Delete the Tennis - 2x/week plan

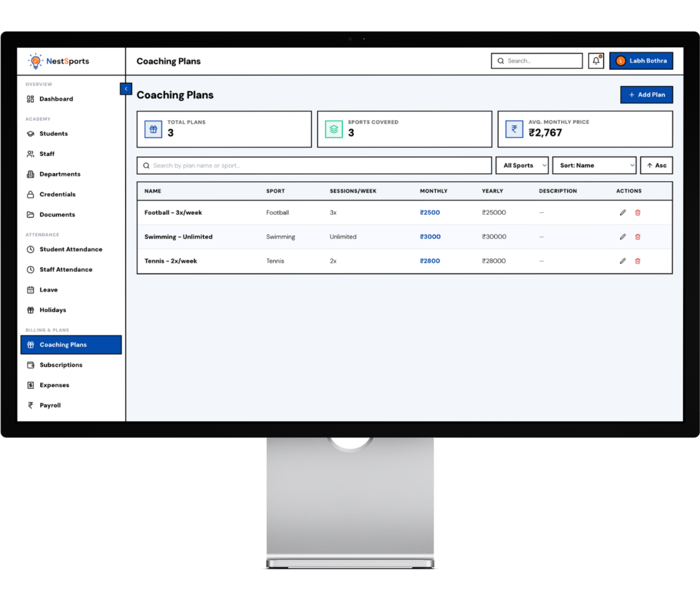pyautogui.click(x=637, y=261)
